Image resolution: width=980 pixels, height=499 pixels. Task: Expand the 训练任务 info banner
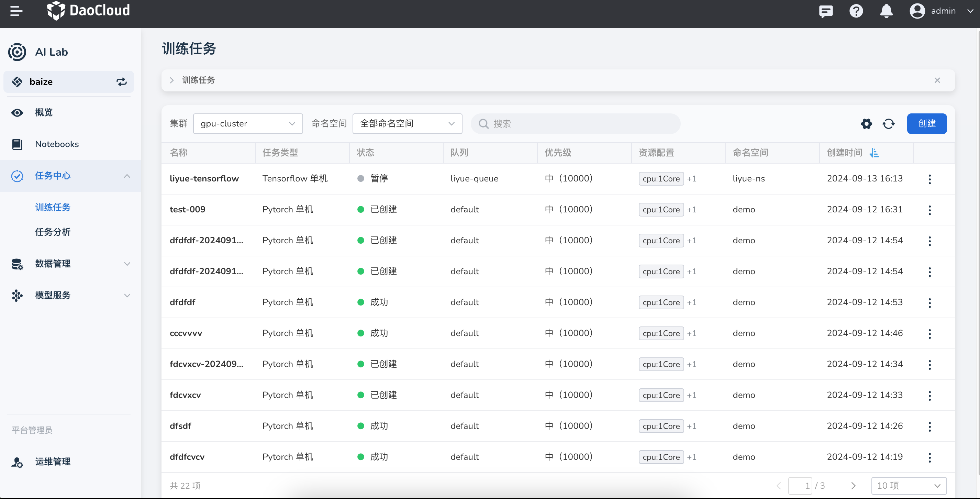[x=172, y=80]
